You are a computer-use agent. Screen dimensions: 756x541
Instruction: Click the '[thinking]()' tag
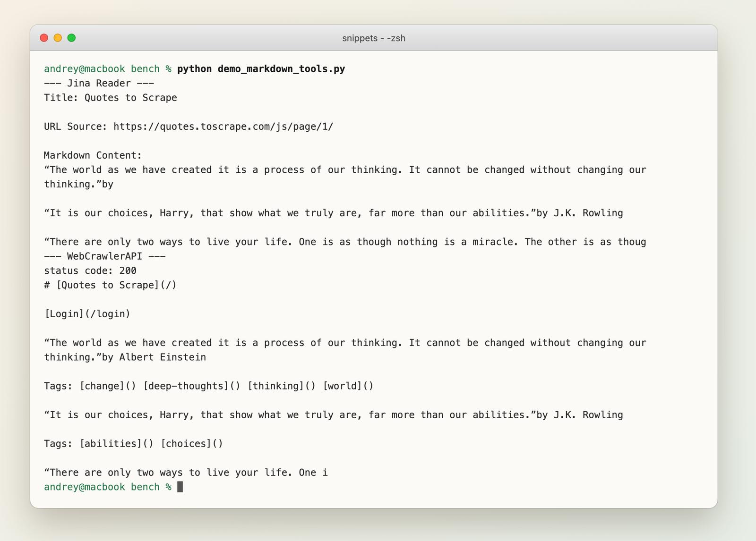click(x=282, y=386)
